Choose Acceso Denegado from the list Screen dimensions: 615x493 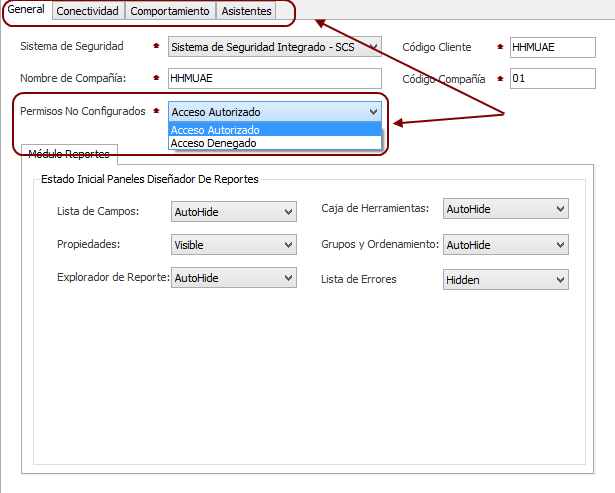[213, 143]
